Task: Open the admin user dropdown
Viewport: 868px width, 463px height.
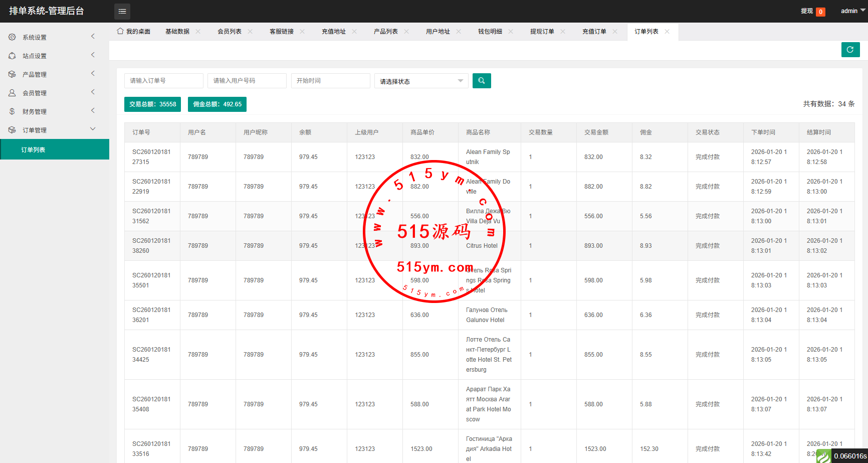Action: (x=852, y=11)
